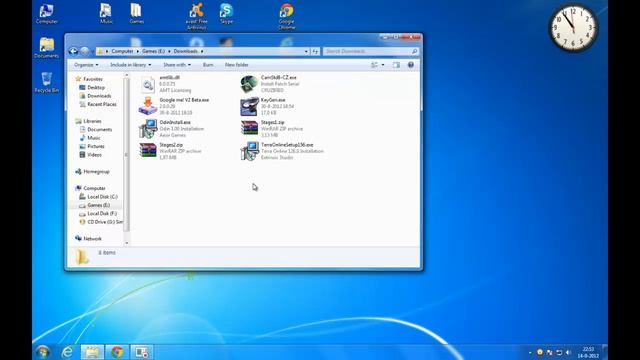The image size is (640, 360).
Task: Open Documents library in the sidebar
Action: coord(100,130)
